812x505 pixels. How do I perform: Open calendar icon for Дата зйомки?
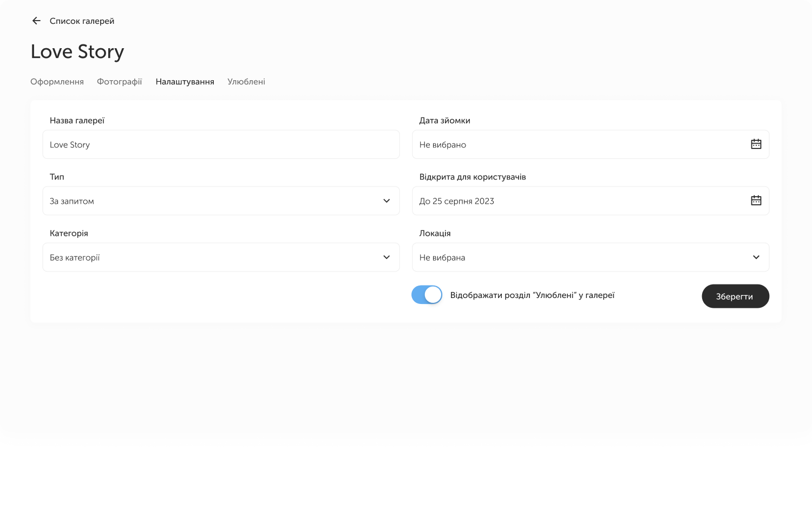coord(756,144)
